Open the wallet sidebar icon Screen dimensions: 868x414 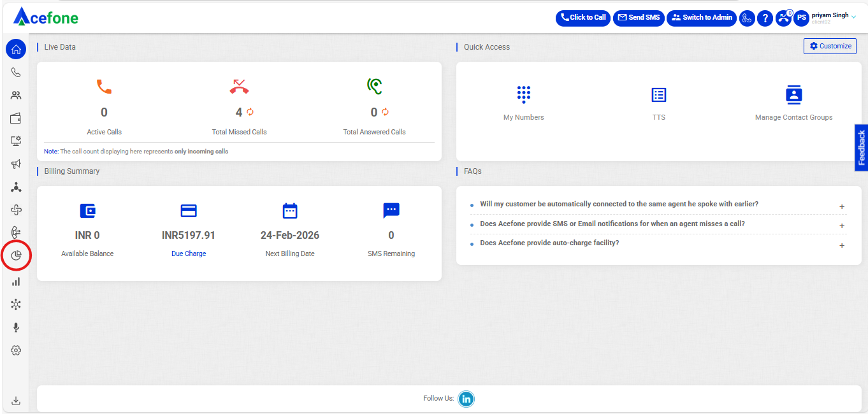[x=16, y=118]
